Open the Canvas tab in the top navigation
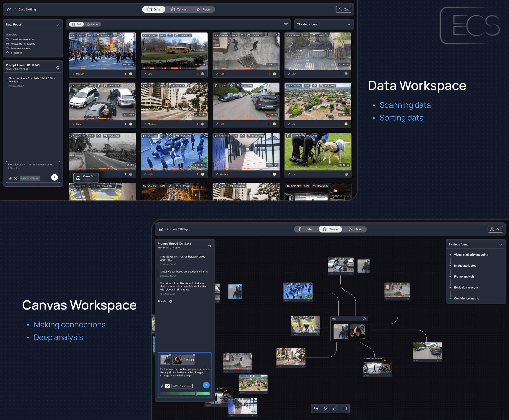Viewport: 509px width, 420px height. pyautogui.click(x=179, y=10)
